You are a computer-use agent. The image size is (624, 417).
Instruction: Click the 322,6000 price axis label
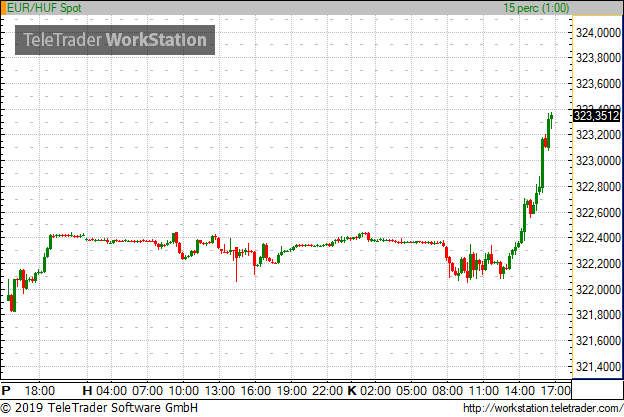[x=598, y=212]
